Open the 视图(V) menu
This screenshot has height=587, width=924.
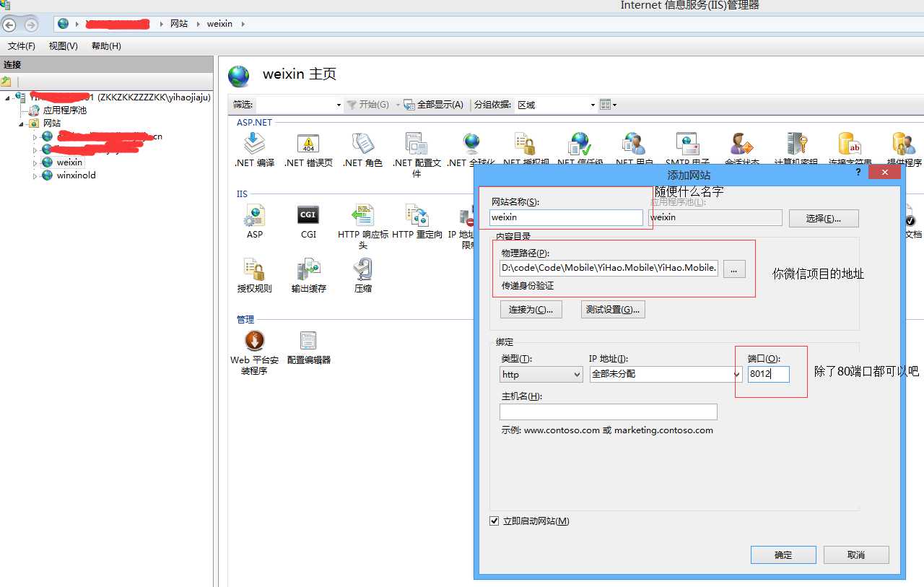coord(64,45)
